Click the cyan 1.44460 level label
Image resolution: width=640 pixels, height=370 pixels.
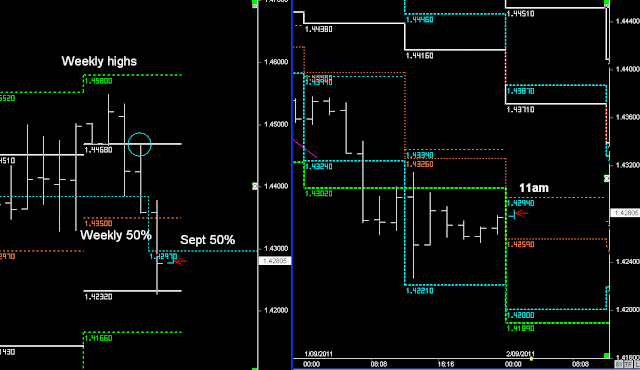coord(419,20)
